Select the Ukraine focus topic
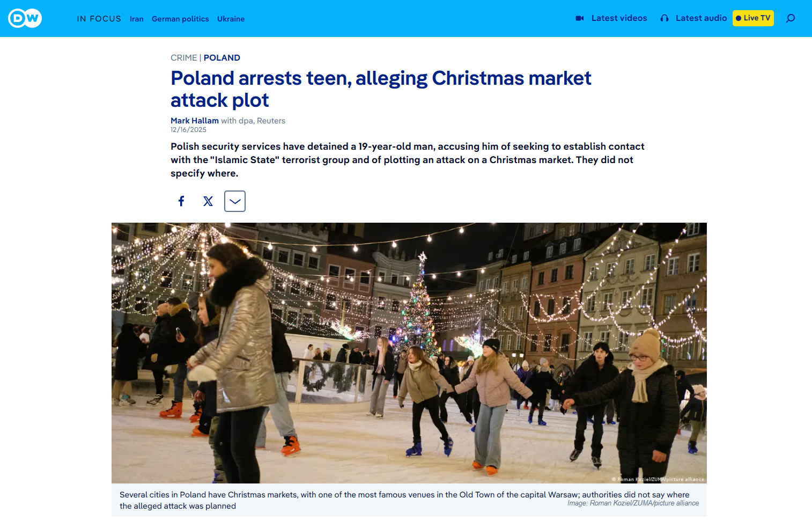 231,19
